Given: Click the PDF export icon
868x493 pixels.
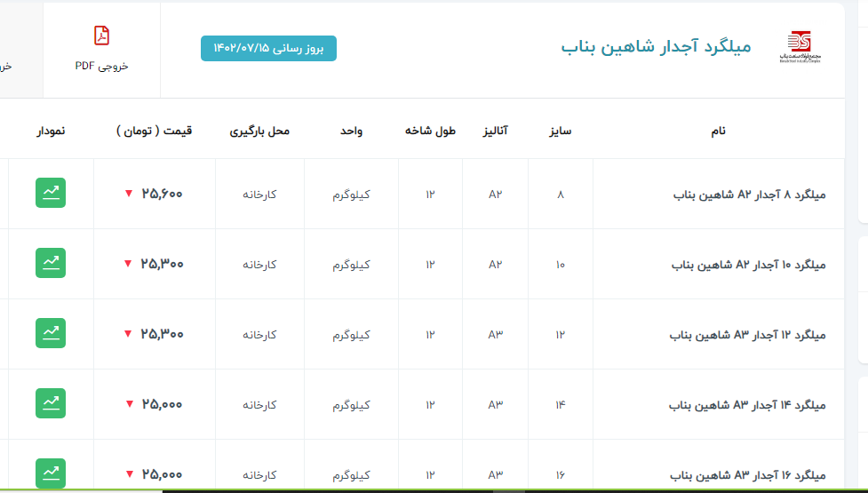Looking at the screenshot, I should point(102,36).
